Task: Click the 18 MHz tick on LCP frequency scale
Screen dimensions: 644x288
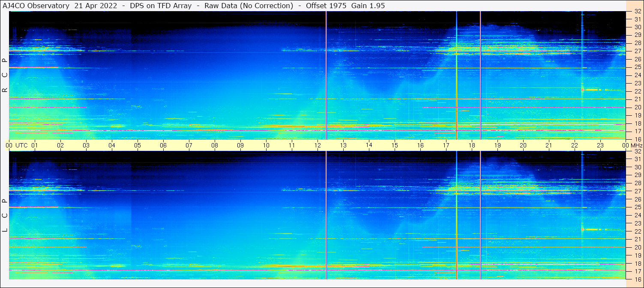Action: 638,263
